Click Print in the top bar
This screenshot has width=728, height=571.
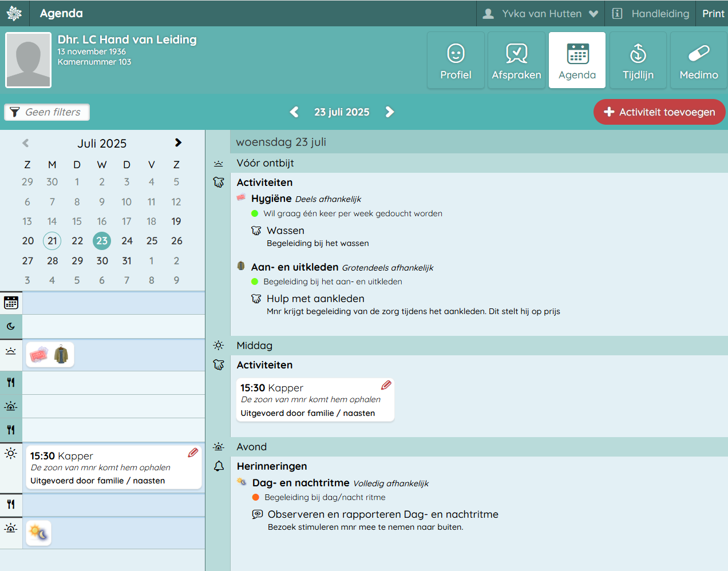tap(713, 14)
